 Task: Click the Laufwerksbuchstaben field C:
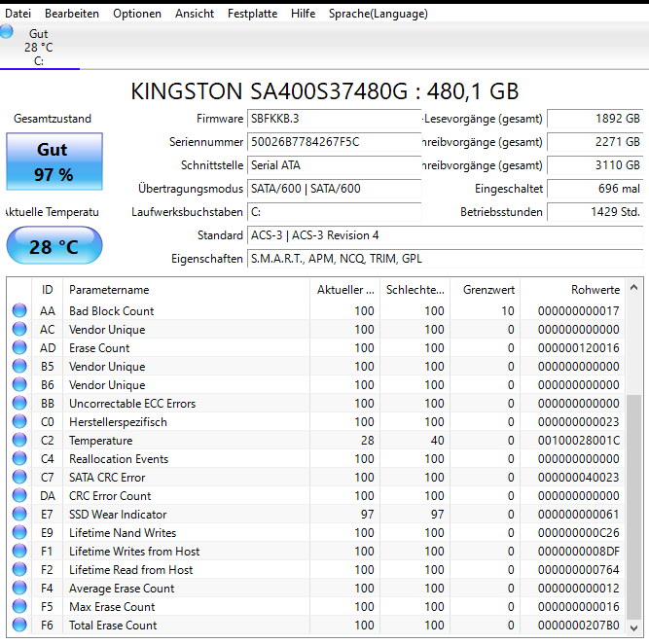pos(334,212)
